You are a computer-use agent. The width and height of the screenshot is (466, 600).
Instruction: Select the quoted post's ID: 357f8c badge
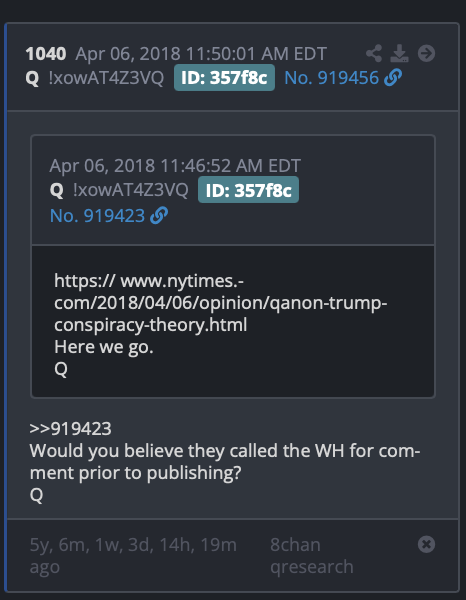(x=248, y=190)
